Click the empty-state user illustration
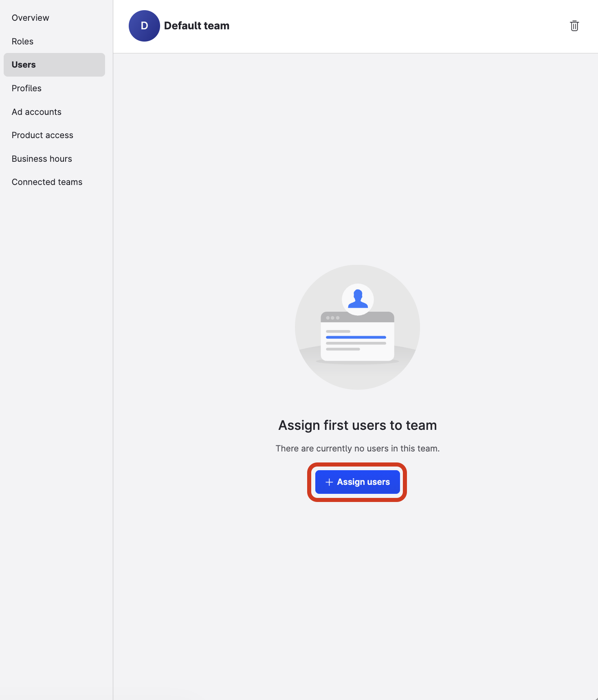 (358, 327)
